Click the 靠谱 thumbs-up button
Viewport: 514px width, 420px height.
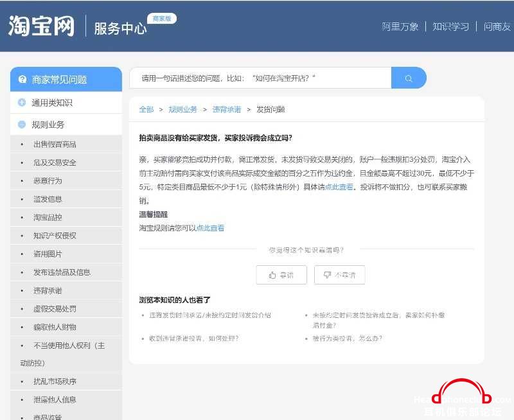point(281,275)
